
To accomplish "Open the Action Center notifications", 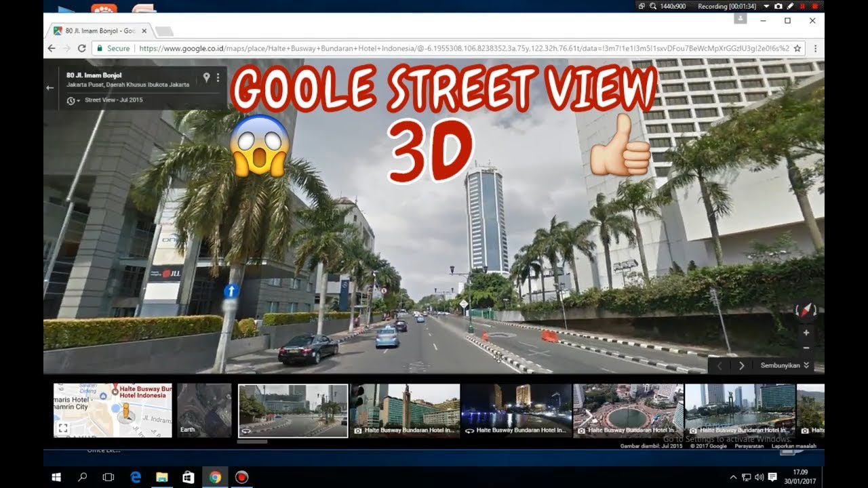I will pyautogui.click(x=772, y=477).
